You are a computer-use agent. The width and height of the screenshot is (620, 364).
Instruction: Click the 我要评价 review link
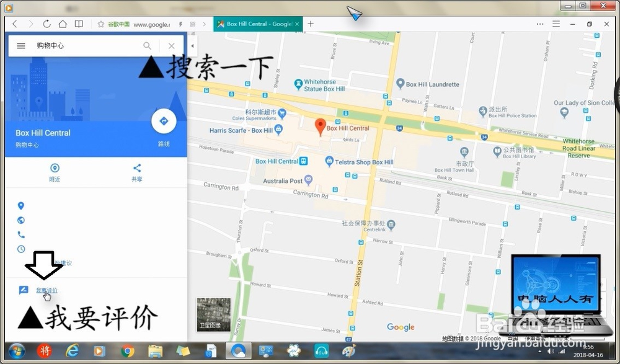point(46,290)
